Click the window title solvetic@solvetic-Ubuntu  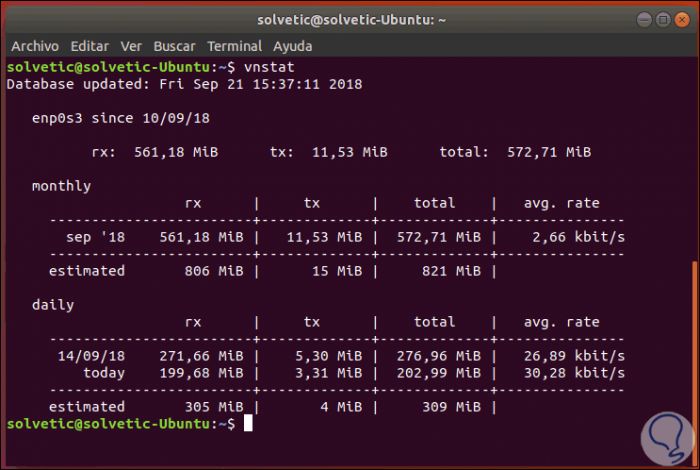pos(351,20)
